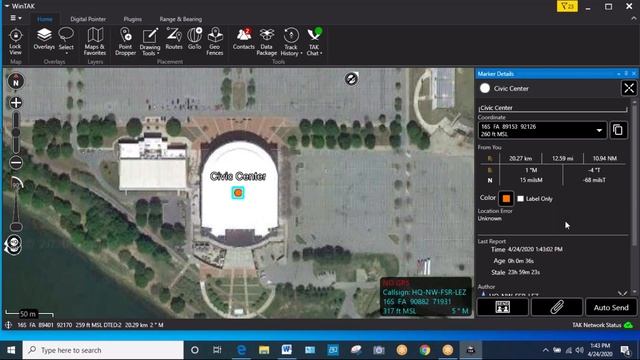
Task: Switch to the Home tab
Action: (x=44, y=19)
